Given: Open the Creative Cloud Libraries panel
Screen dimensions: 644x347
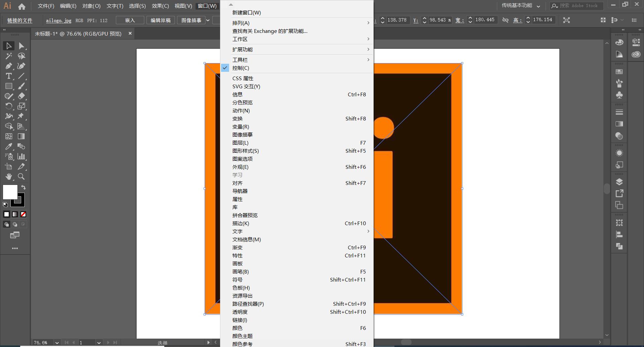Looking at the screenshot, I should pyautogui.click(x=636, y=54).
